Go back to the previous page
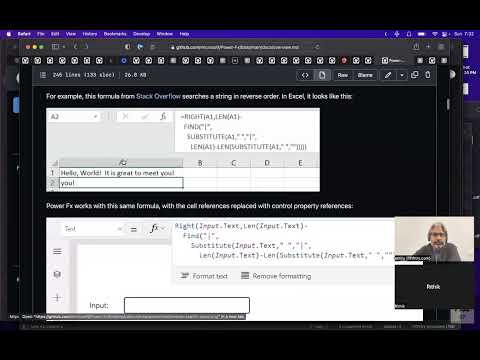Viewport: 480px width, 360px height. 76,47
